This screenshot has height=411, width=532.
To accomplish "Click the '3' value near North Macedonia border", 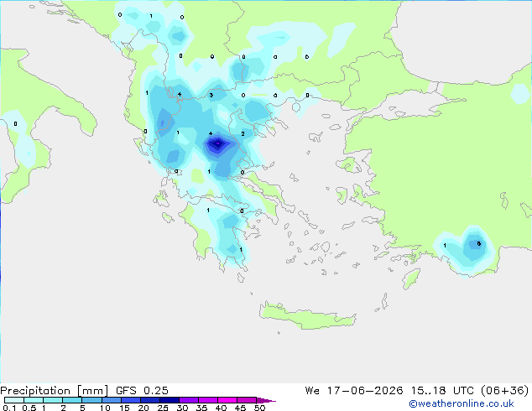I will coord(211,96).
